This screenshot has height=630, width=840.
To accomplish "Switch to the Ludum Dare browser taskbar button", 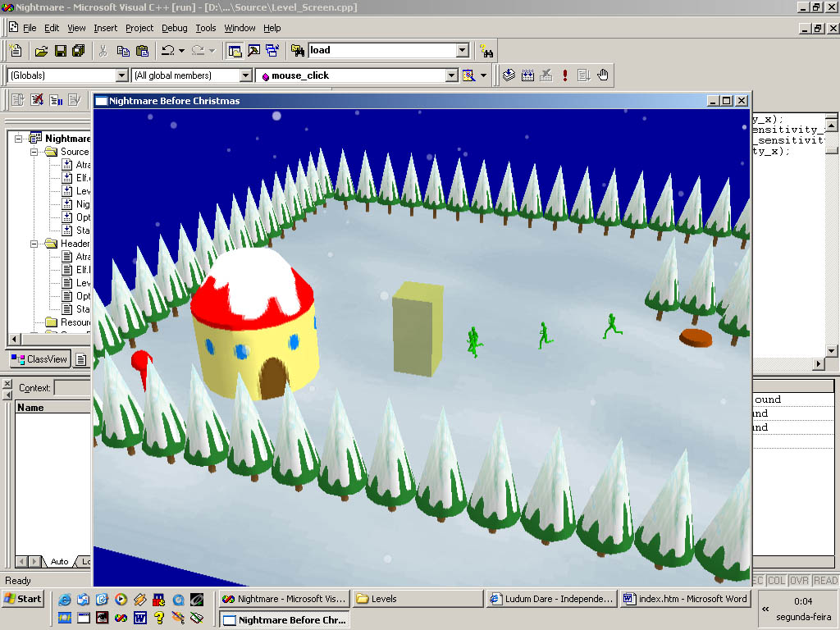I will [x=552, y=599].
